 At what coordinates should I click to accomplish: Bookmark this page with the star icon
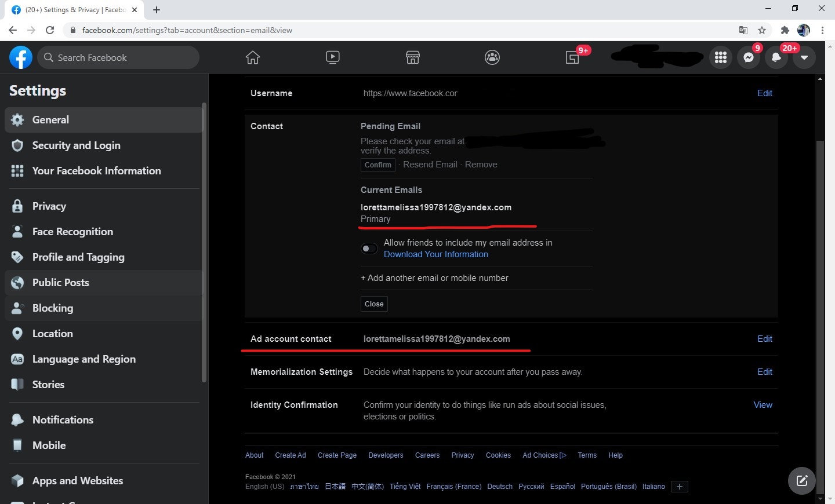tap(762, 30)
